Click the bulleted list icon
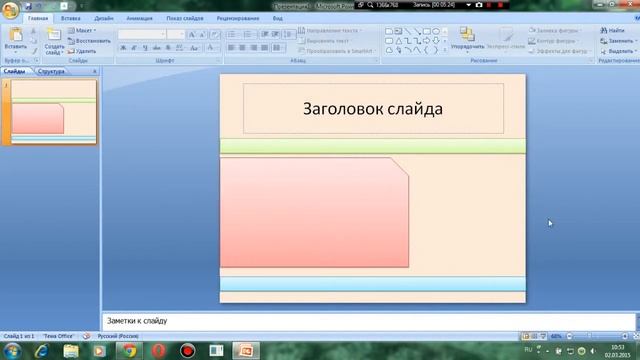 click(232, 34)
